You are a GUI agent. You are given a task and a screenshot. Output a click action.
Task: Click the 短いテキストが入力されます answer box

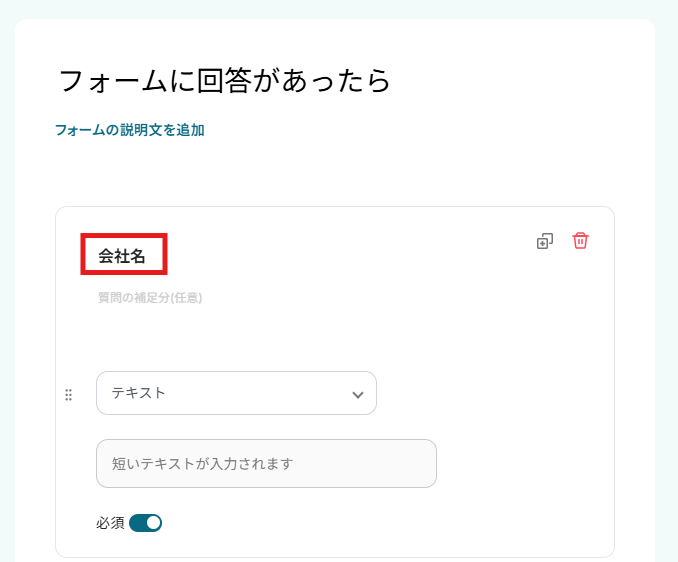click(x=266, y=464)
